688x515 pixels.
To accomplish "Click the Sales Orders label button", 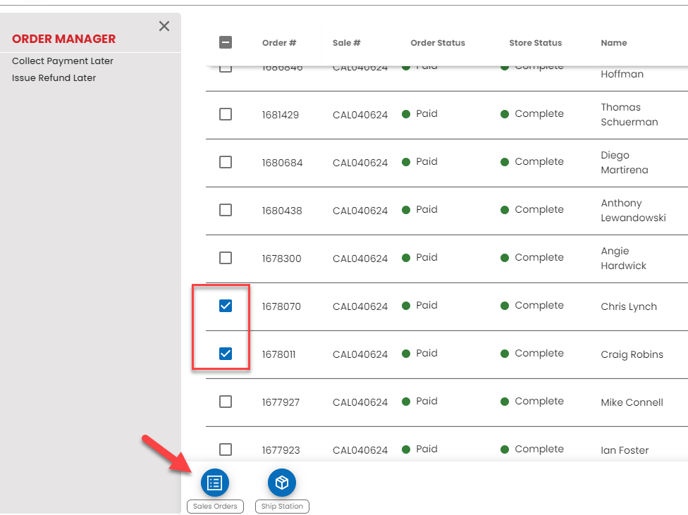I will tap(215, 507).
